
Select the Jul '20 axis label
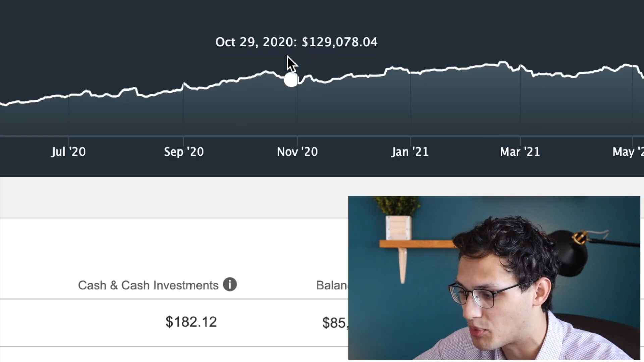coord(68,152)
